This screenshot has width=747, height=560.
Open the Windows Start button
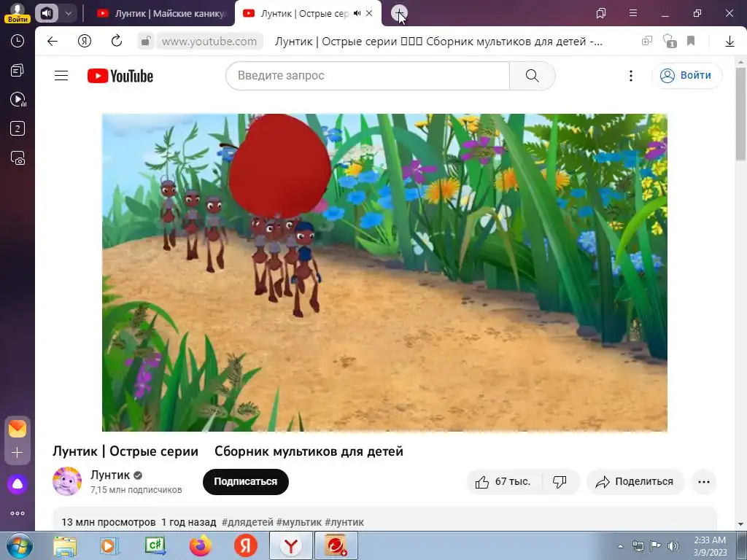pos(19,545)
